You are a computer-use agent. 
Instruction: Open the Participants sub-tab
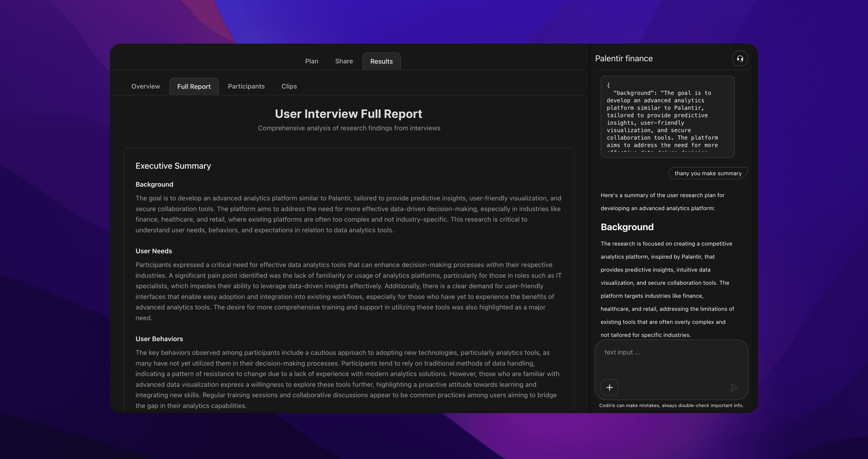point(246,86)
